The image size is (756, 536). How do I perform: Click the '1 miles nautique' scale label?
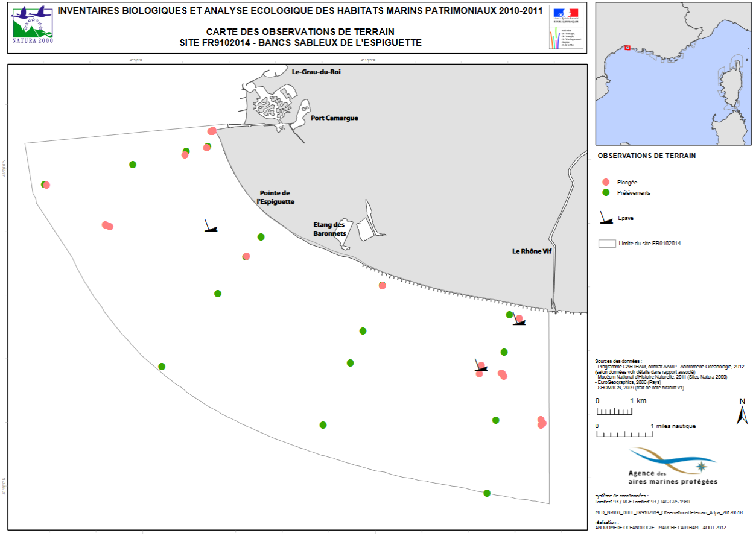pyautogui.click(x=673, y=426)
